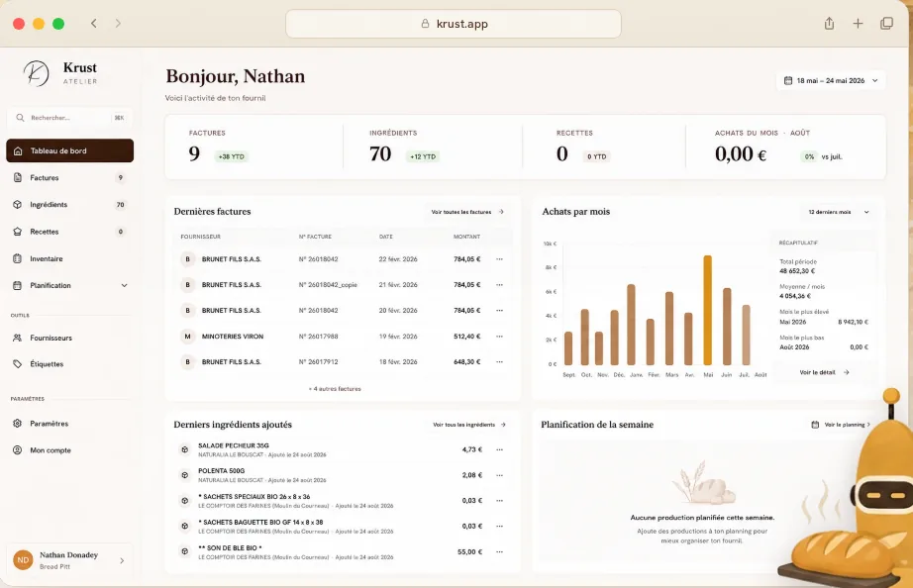Go to Tableau de bord menu item
913x588 pixels.
click(70, 150)
